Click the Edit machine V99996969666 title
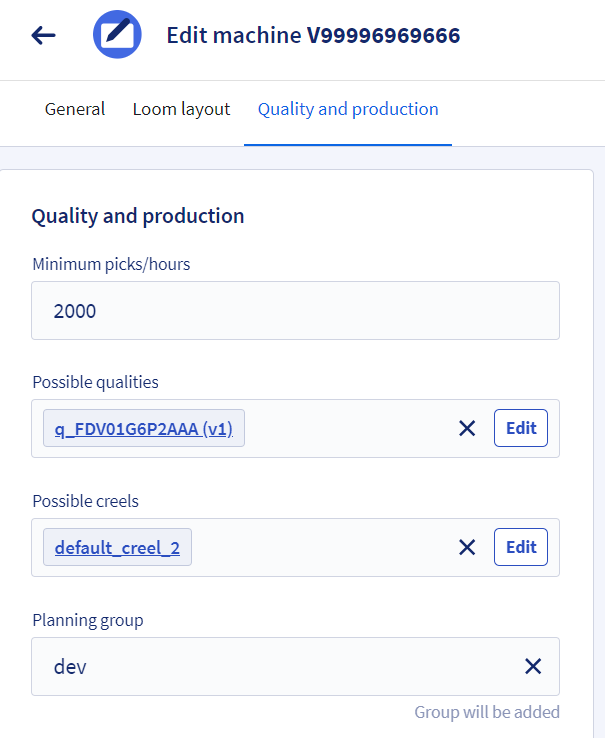Image resolution: width=605 pixels, height=738 pixels. (313, 36)
